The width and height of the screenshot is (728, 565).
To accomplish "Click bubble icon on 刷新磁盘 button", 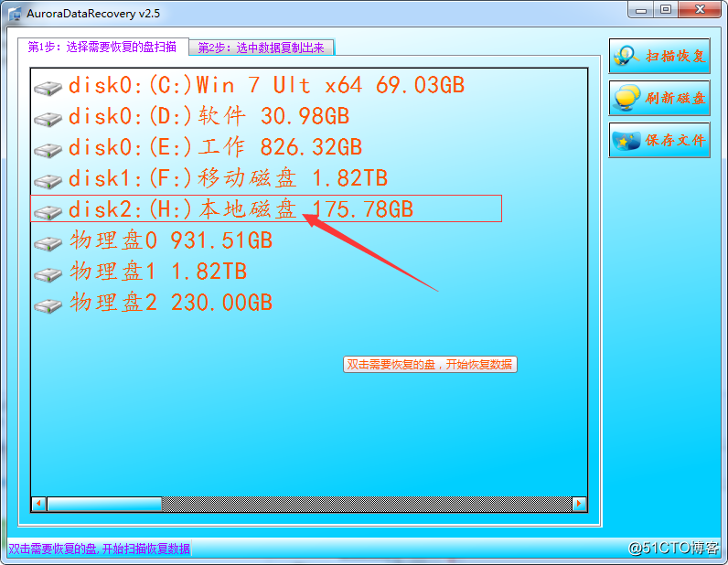I will [x=626, y=98].
